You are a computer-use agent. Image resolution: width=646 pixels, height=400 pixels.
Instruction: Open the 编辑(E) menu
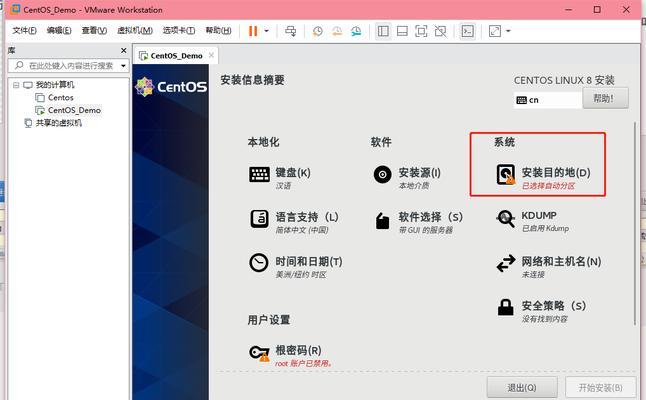[x=59, y=30]
